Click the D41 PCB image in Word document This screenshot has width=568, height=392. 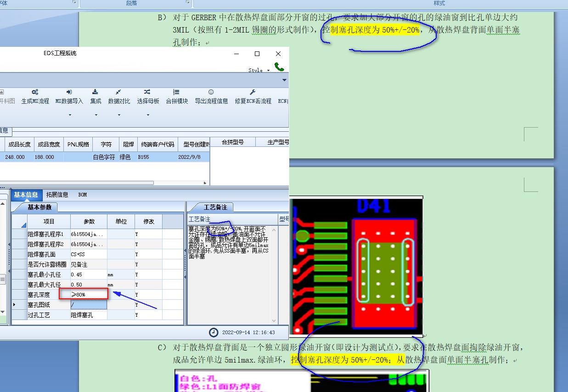click(x=356, y=266)
